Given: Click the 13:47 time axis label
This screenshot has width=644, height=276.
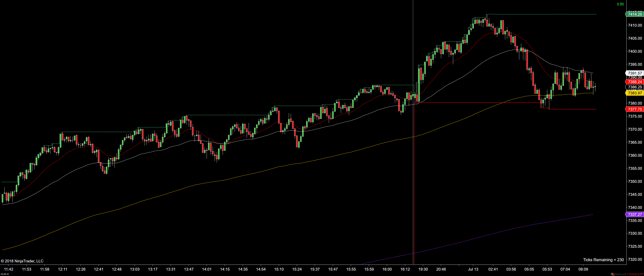Looking at the screenshot, I should 189,269.
